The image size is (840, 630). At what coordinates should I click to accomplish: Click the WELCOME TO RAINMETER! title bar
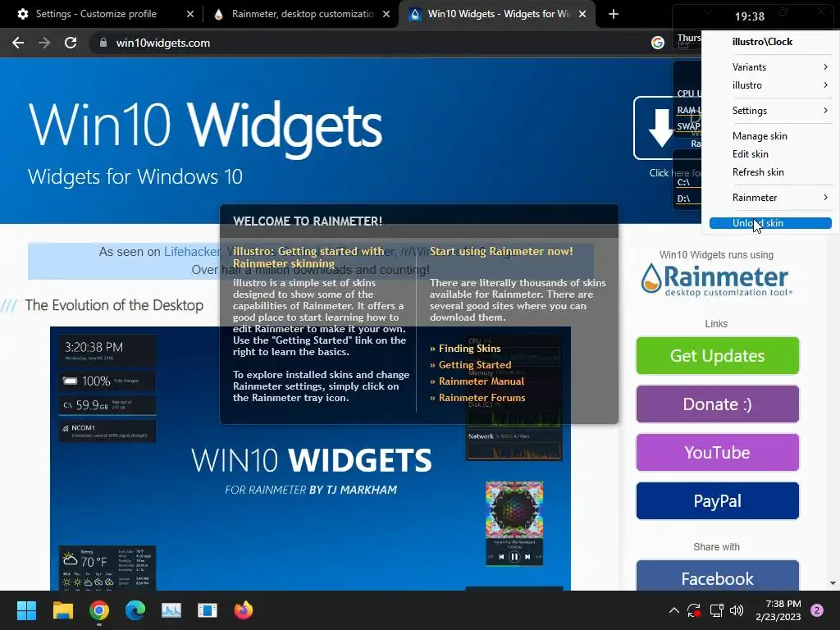pos(419,221)
